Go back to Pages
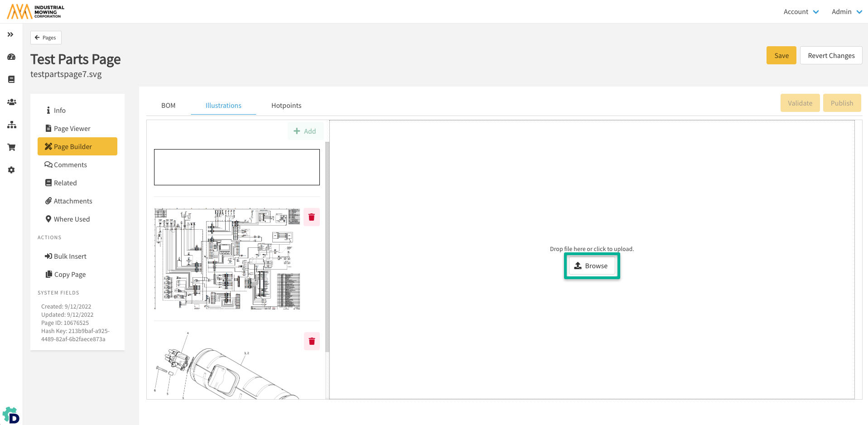Image resolution: width=868 pixels, height=425 pixels. 46,38
